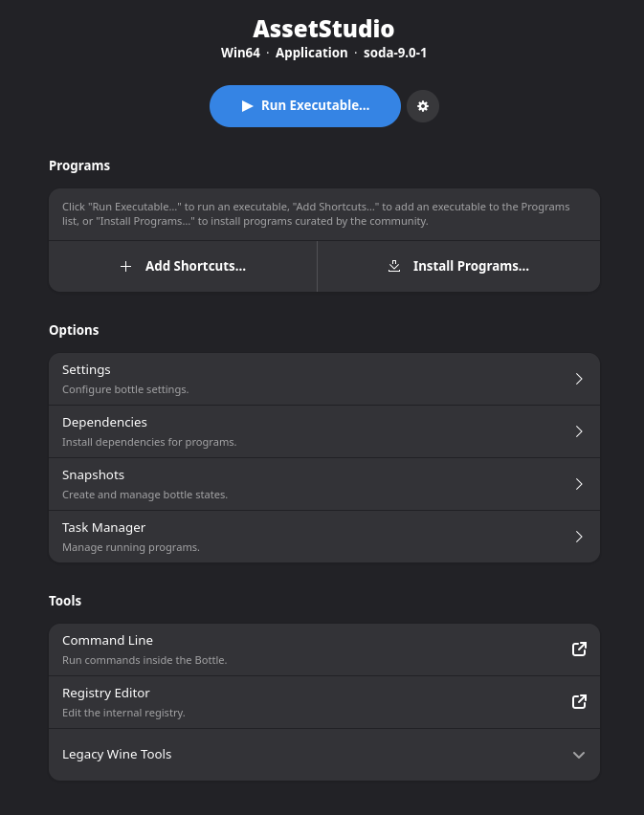
Task: Click the external-link icon for Command Line
Action: click(579, 650)
